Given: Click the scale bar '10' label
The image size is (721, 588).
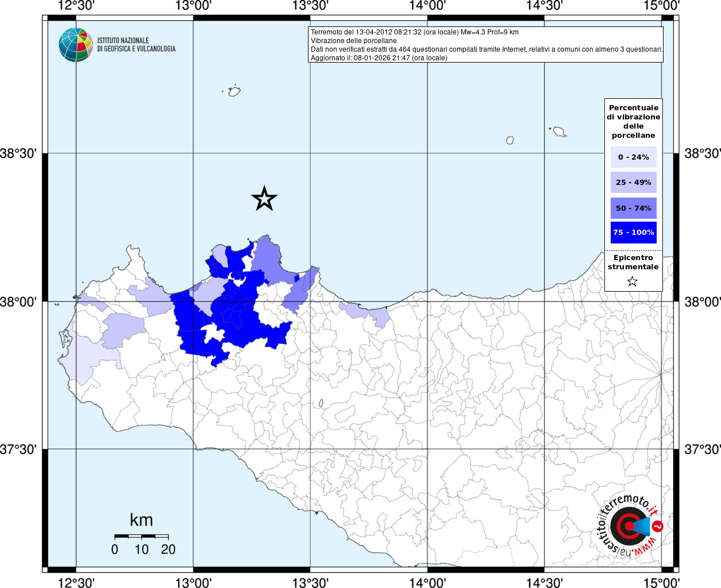Looking at the screenshot, I should coord(141,550).
